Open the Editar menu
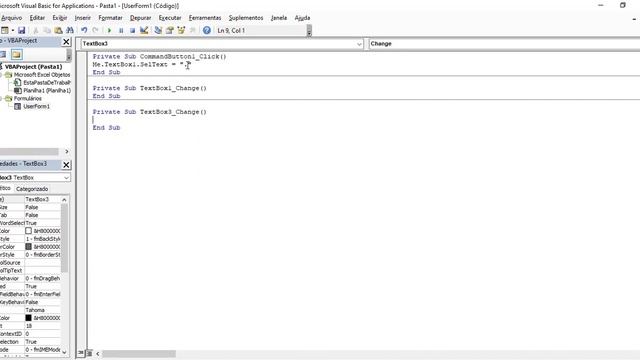The image size is (640, 360). coord(37,18)
